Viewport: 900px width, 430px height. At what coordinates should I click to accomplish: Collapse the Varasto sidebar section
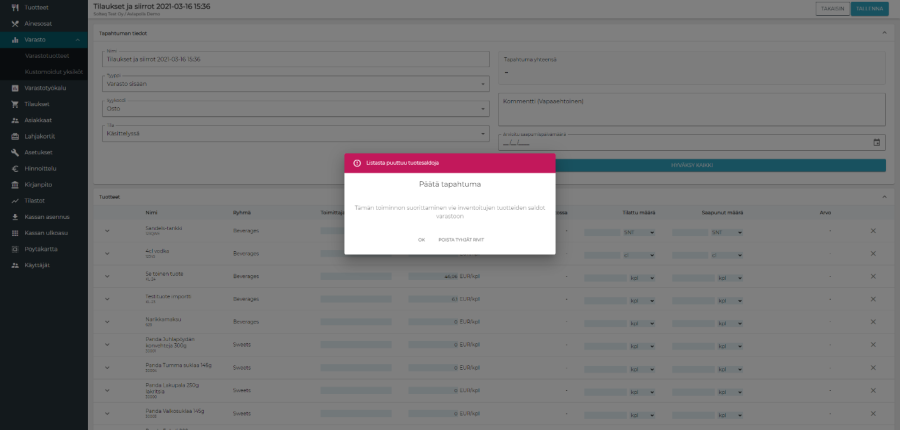click(x=77, y=39)
